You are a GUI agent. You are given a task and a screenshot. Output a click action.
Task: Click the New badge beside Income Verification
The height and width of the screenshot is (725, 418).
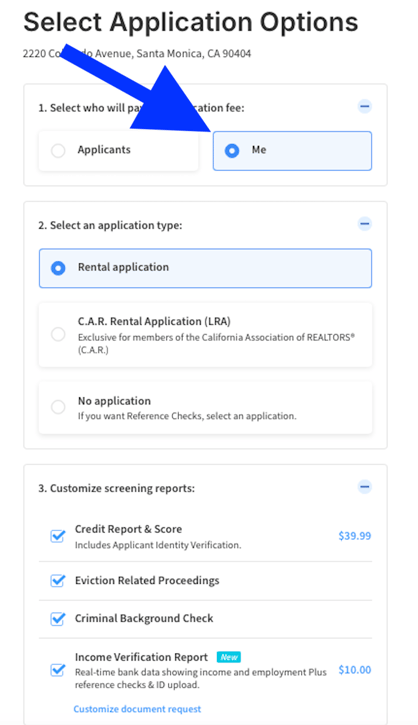click(229, 657)
